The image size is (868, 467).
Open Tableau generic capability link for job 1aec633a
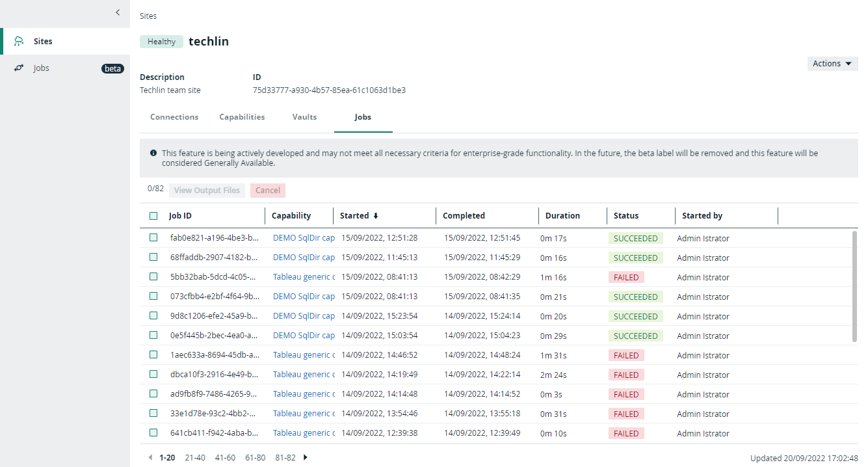pyautogui.click(x=304, y=355)
